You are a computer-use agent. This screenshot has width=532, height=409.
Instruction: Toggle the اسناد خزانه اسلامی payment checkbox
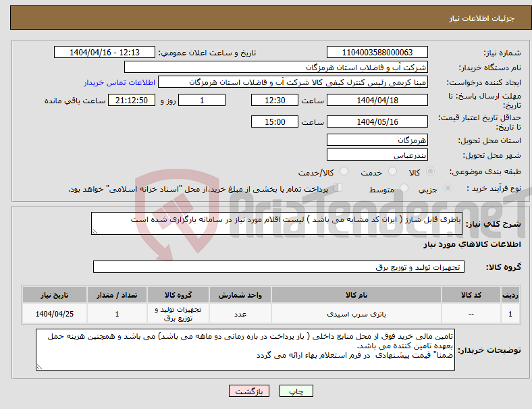338,188
